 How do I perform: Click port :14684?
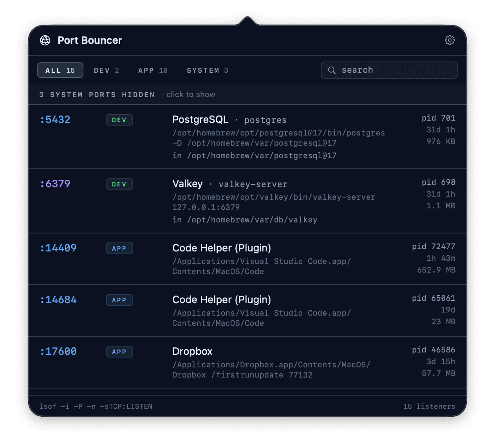tap(58, 300)
